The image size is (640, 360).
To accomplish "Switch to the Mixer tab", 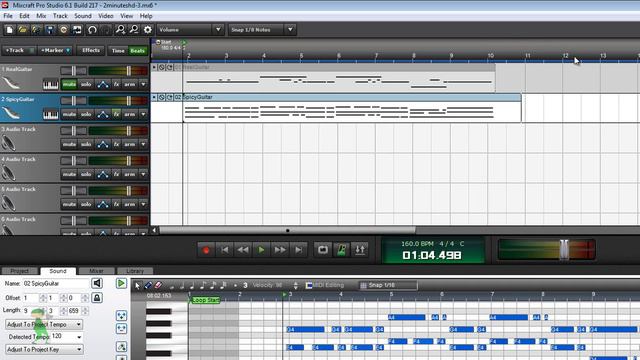I will click(96, 271).
